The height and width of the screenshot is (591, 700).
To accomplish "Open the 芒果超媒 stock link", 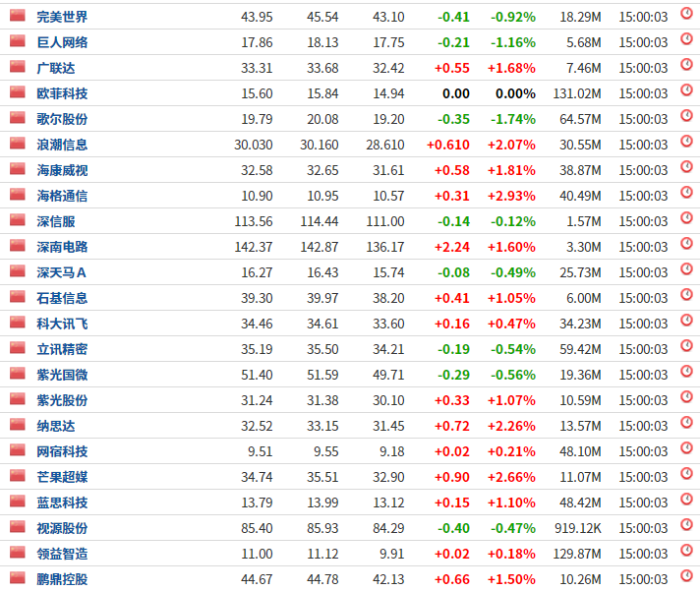I will click(62, 477).
